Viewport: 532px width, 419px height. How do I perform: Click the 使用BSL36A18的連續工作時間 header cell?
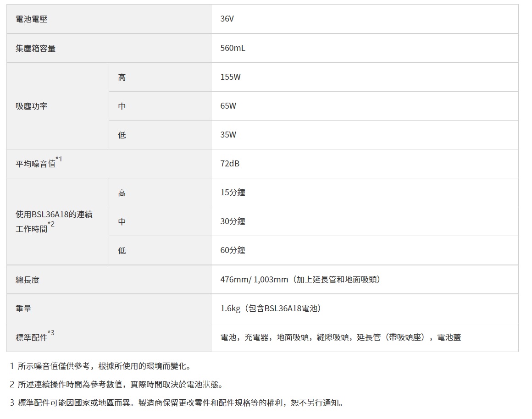[54, 221]
